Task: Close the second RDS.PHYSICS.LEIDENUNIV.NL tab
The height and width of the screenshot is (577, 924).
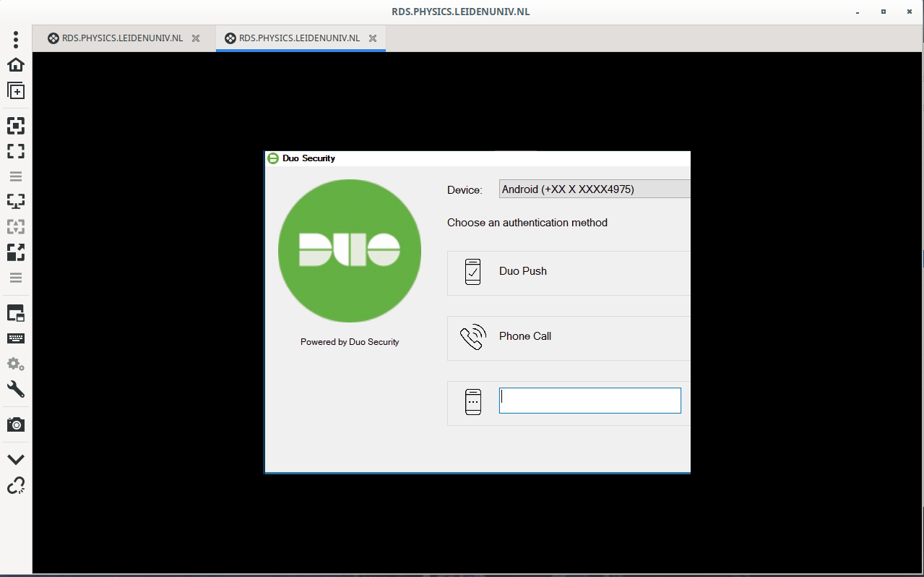Action: [x=373, y=38]
